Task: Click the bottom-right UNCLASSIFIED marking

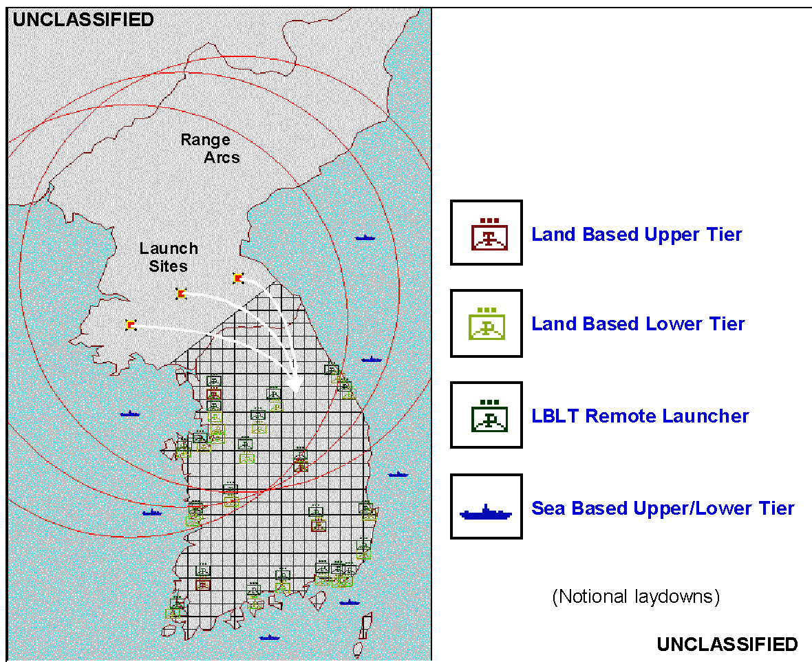Action: pos(727,645)
